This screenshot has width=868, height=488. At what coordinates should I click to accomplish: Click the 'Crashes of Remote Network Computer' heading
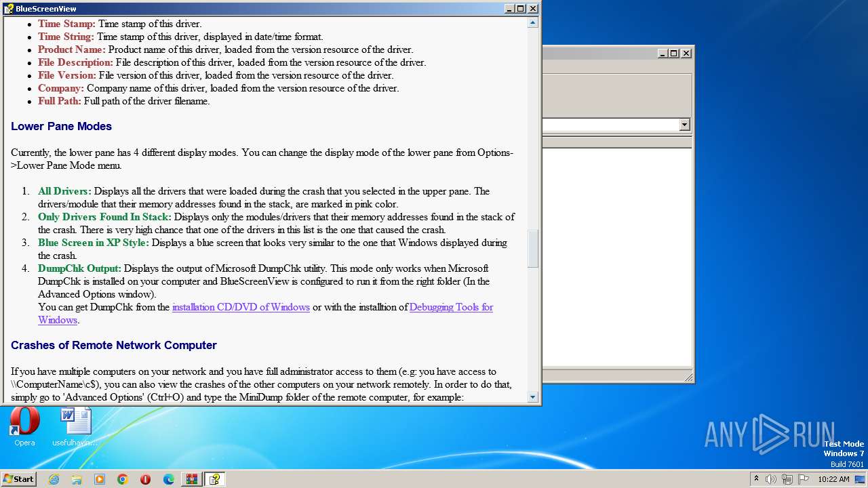(x=114, y=346)
